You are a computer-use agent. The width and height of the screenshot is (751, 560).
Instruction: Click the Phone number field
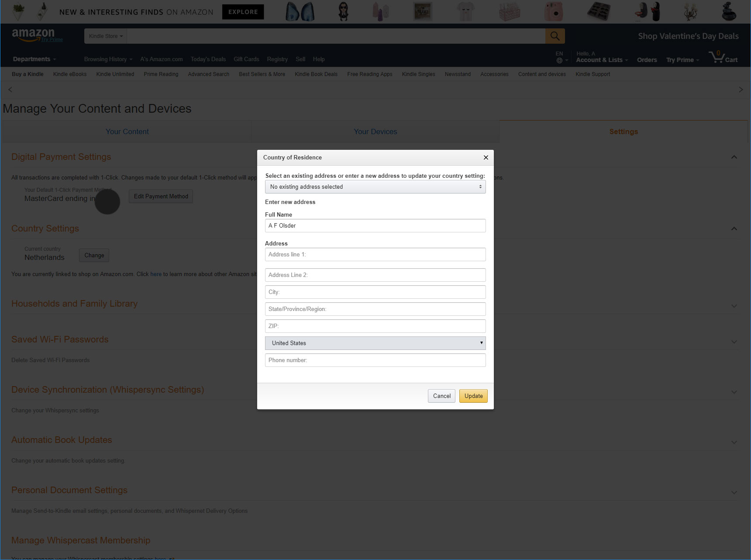point(375,360)
